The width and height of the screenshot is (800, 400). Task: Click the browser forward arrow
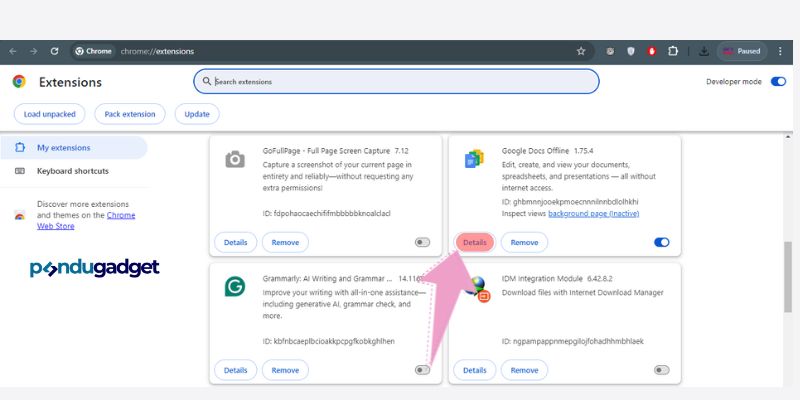pos(33,51)
